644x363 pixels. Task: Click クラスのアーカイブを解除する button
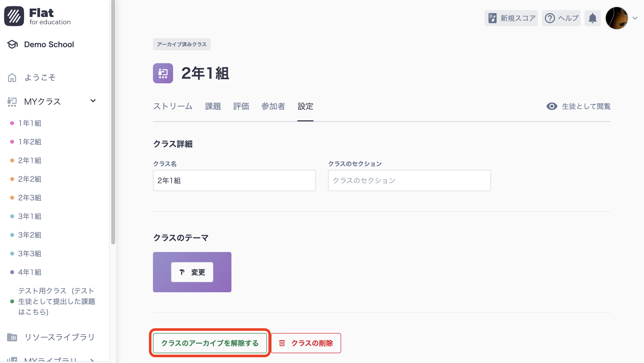(x=210, y=343)
